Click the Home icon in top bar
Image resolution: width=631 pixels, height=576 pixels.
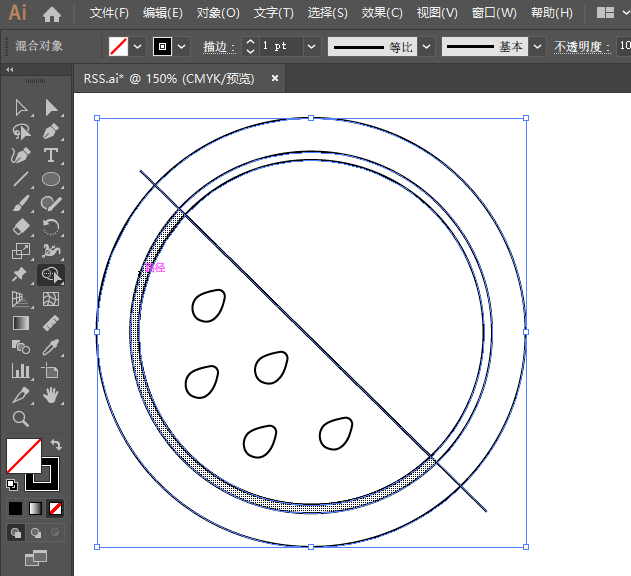click(x=52, y=14)
